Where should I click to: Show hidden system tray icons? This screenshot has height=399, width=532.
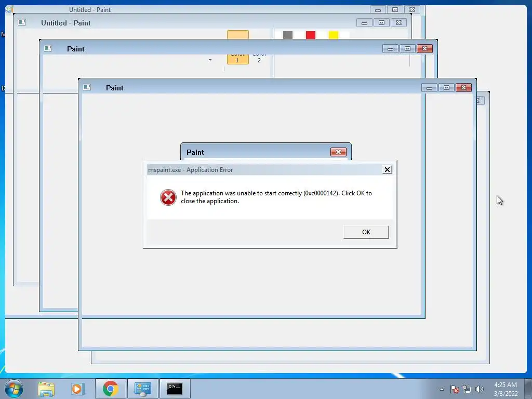coord(442,389)
